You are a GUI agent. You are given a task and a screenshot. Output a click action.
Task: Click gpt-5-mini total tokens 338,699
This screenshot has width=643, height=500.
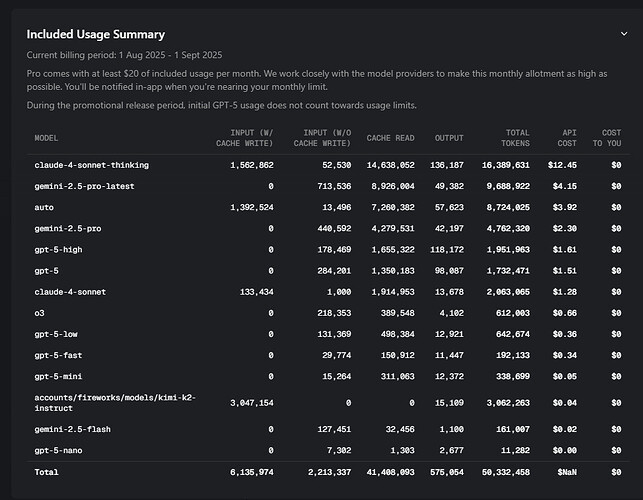[x=513, y=377]
